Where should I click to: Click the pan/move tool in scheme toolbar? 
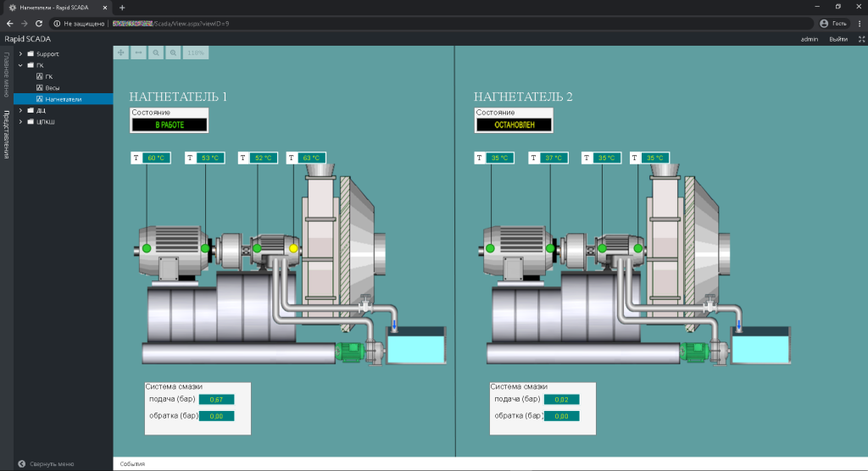coord(121,53)
